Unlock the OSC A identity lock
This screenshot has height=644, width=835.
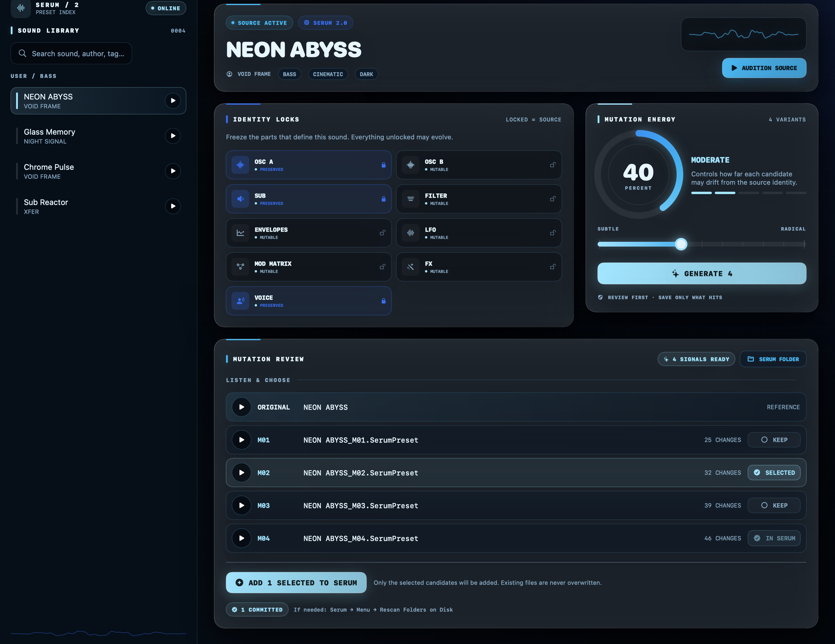(384, 165)
